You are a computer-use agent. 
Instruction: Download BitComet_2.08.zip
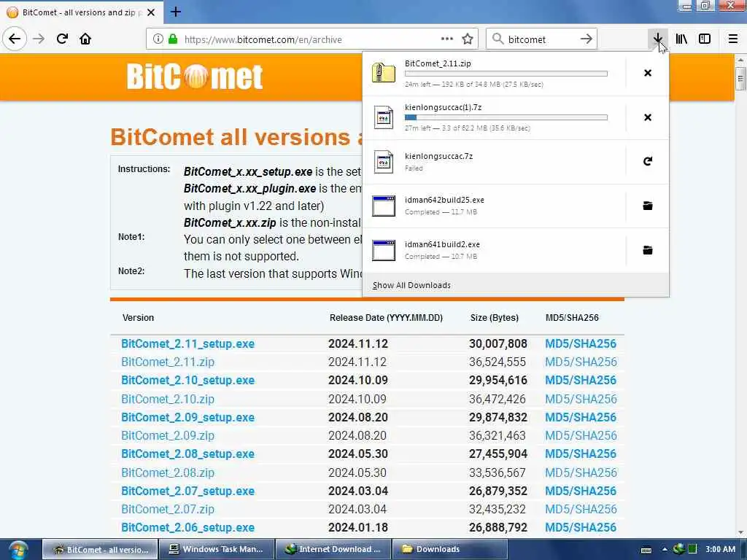[x=168, y=472]
